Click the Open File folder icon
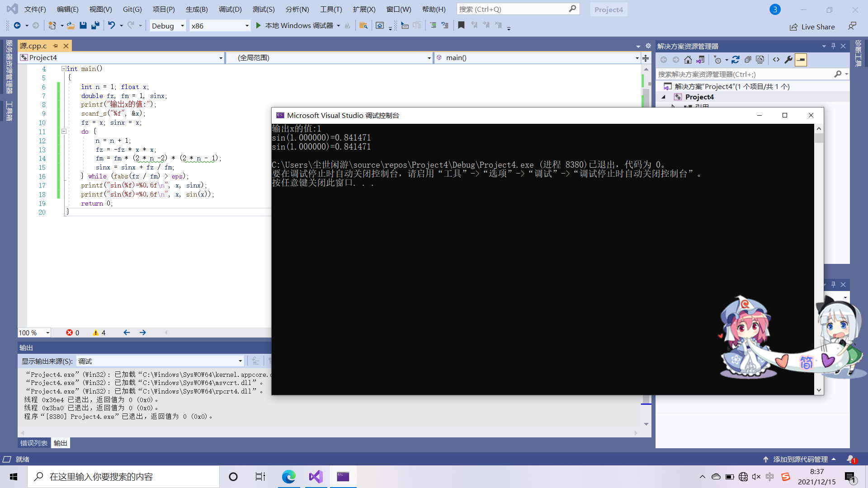The image size is (868, 488). pyautogui.click(x=71, y=26)
